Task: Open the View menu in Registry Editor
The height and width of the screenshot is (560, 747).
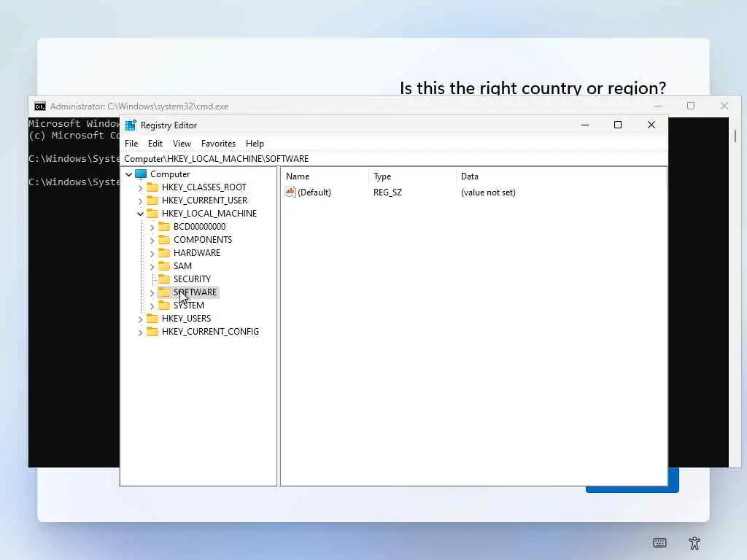Action: pos(182,144)
